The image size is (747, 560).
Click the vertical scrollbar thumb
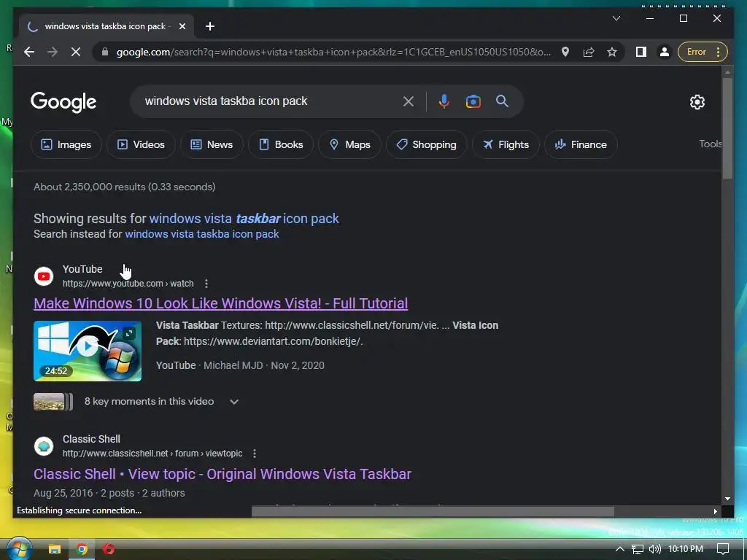tap(727, 128)
